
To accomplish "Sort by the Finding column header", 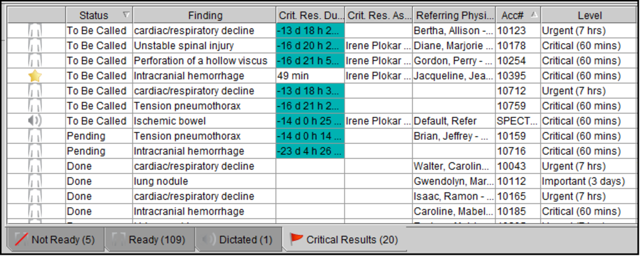I will [205, 16].
